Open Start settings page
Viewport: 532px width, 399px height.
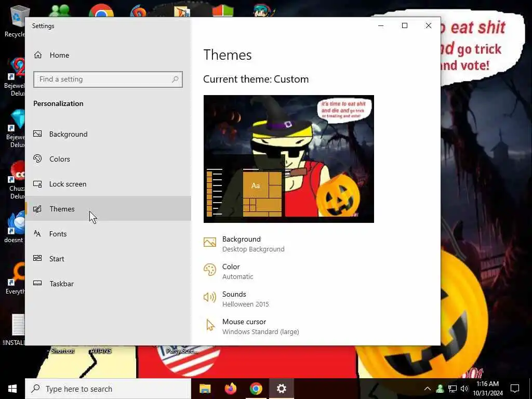108,259
